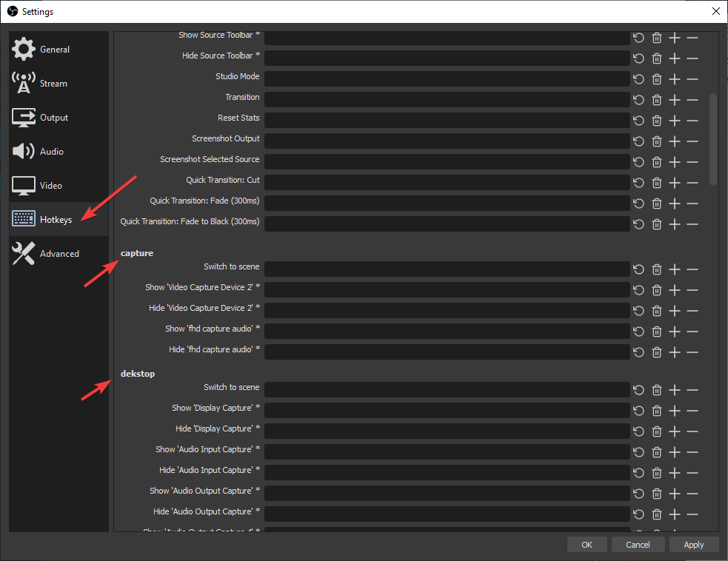Click the Advanced tools icon
The image size is (728, 561).
tap(23, 253)
